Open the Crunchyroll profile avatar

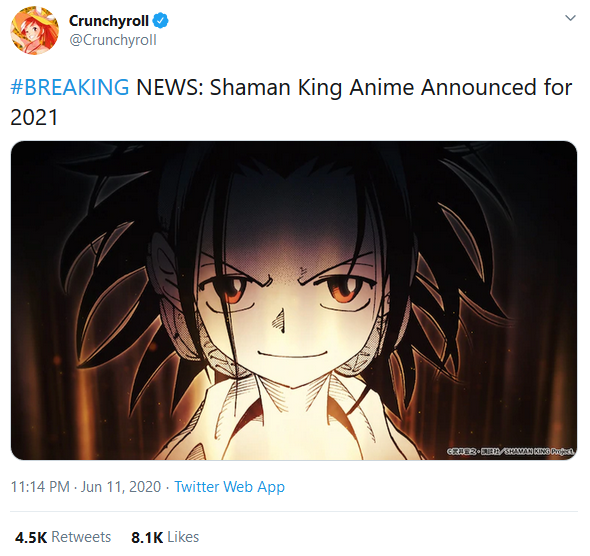(34, 30)
